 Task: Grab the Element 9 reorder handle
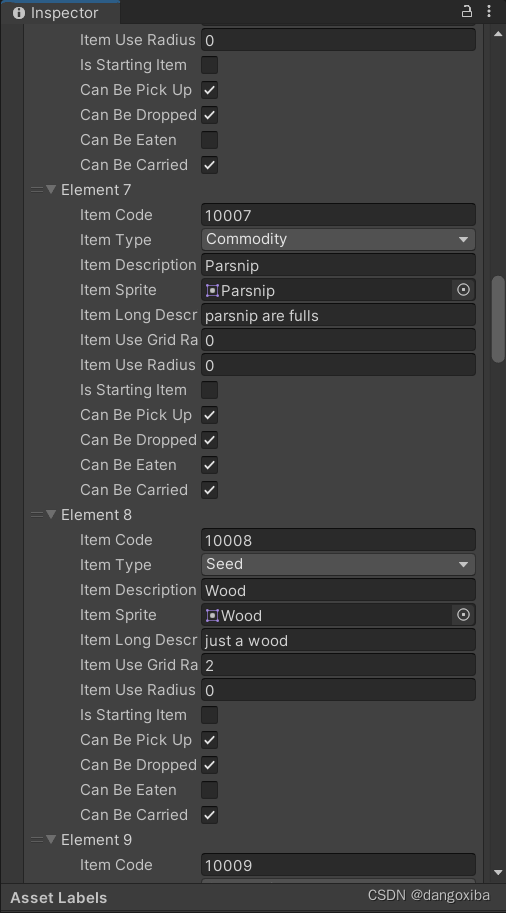[37, 840]
